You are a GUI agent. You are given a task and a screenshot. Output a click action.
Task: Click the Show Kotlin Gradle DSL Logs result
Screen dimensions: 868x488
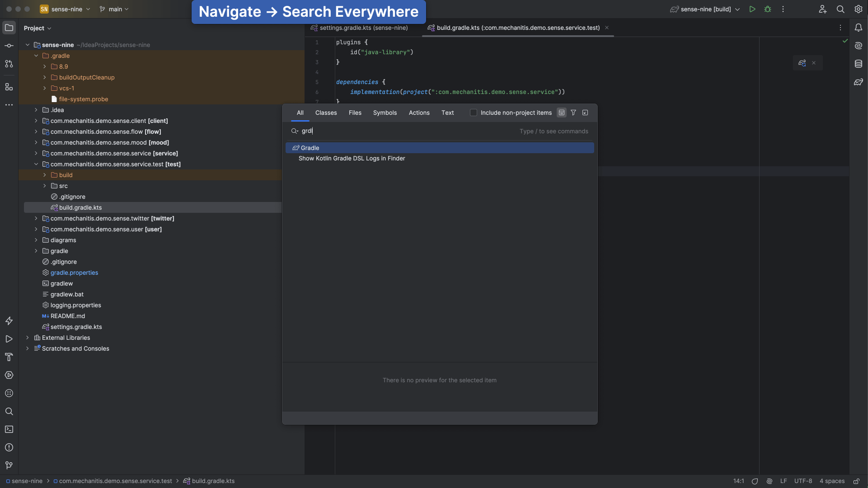click(x=352, y=159)
